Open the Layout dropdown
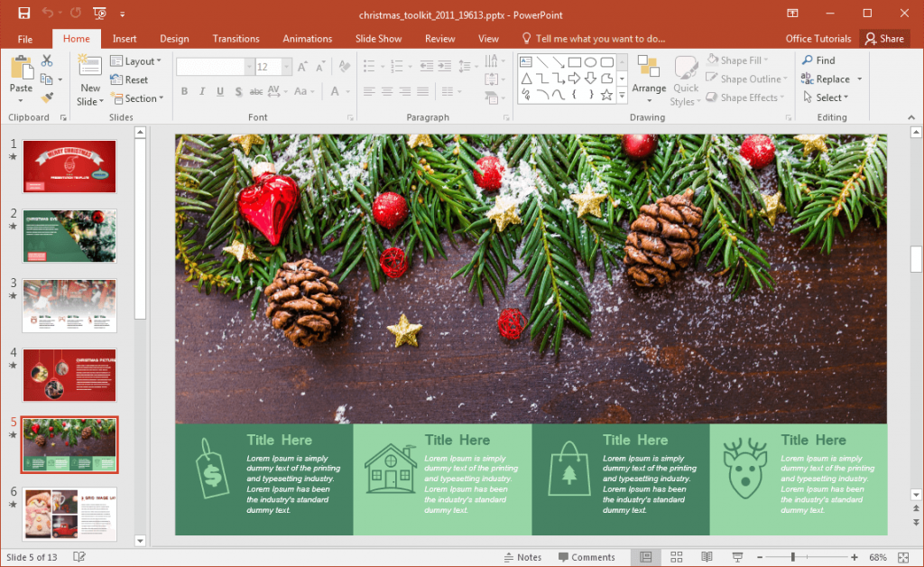 [136, 60]
